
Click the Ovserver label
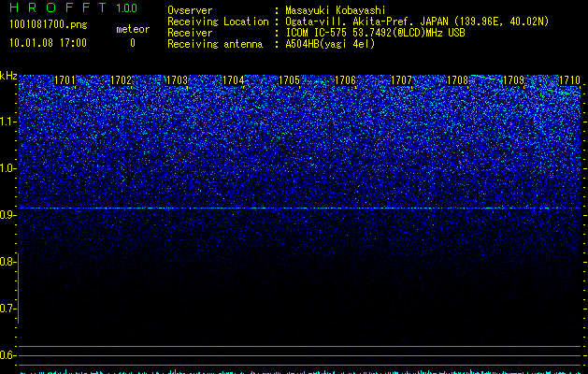(x=190, y=10)
